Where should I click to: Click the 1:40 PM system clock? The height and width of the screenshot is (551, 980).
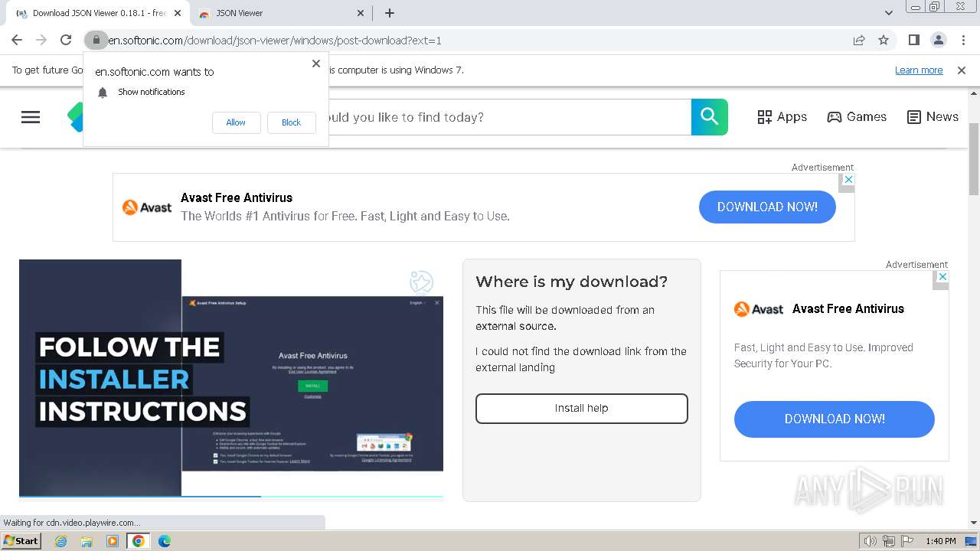(x=941, y=541)
